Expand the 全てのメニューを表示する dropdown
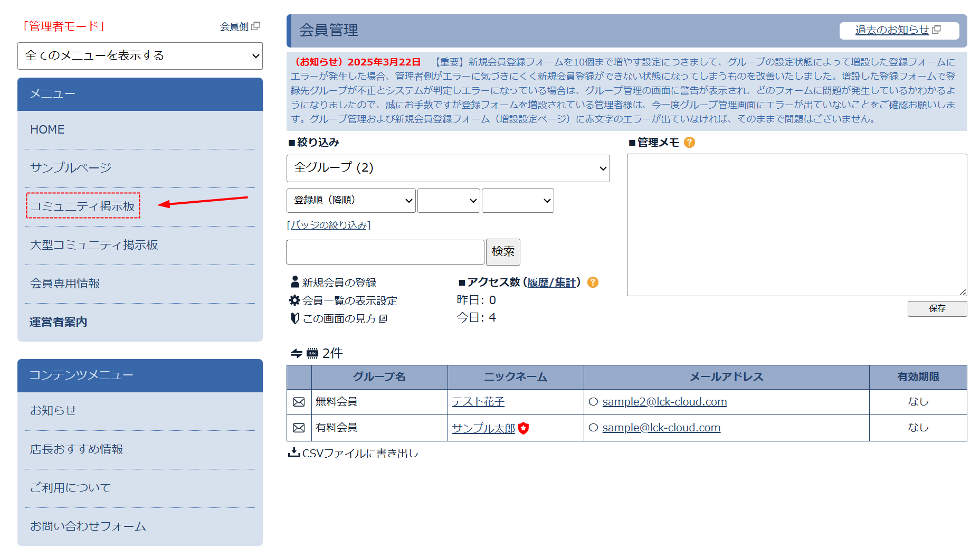 coord(140,56)
